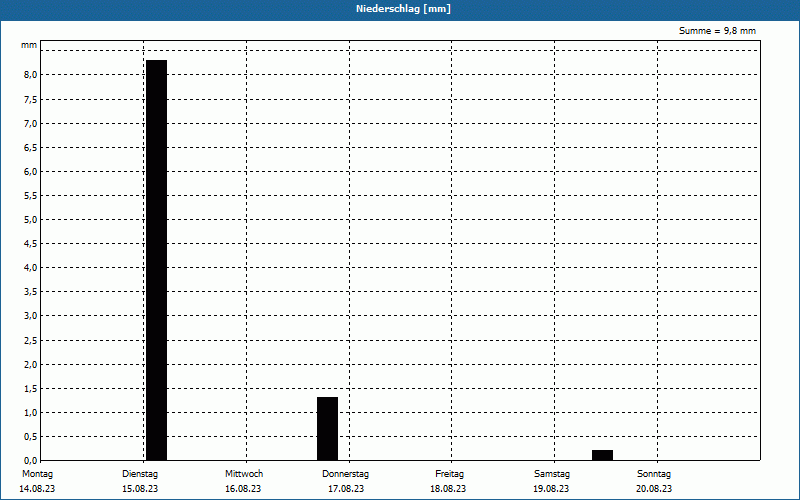Select the date 17.08.23

coord(346,488)
